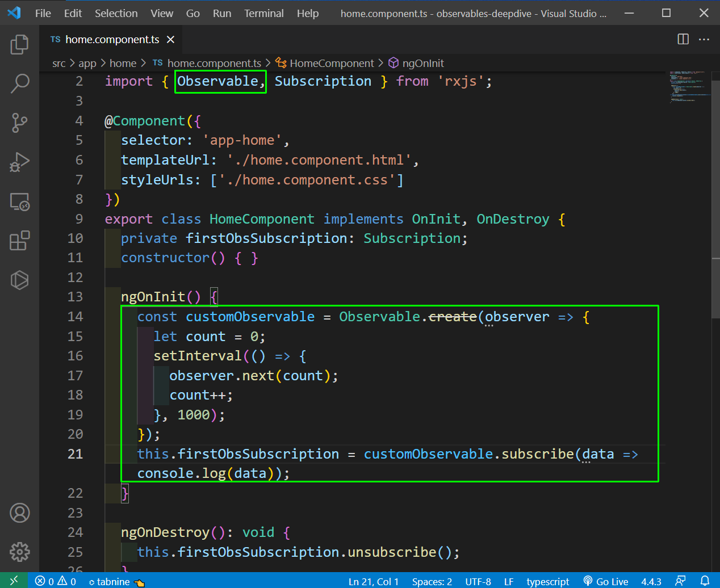Image resolution: width=720 pixels, height=588 pixels.
Task: Expand the HomeComponent class breadcrumb
Action: click(325, 63)
